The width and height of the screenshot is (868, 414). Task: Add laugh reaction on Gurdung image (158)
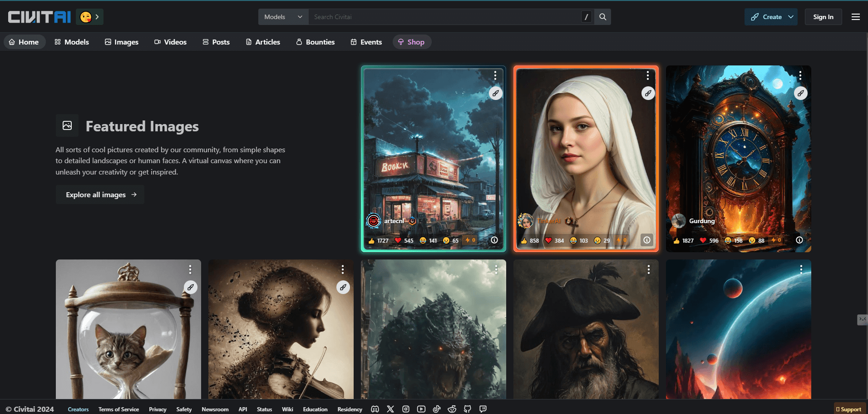(734, 240)
